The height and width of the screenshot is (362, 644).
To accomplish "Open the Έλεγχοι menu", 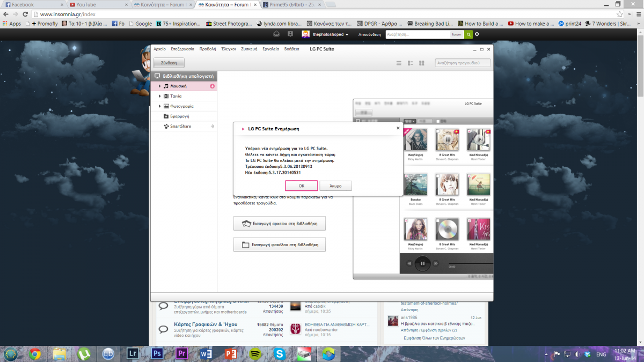I will pyautogui.click(x=228, y=49).
